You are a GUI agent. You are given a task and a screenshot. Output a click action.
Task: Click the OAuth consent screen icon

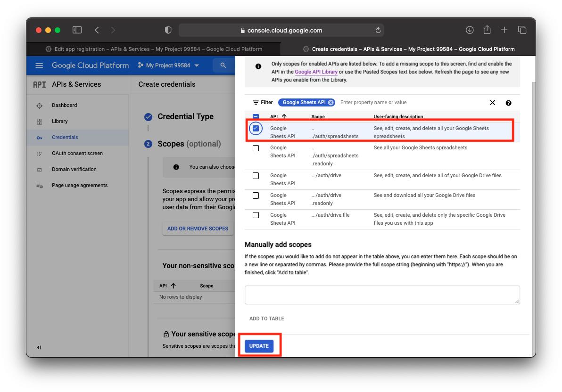click(x=40, y=154)
